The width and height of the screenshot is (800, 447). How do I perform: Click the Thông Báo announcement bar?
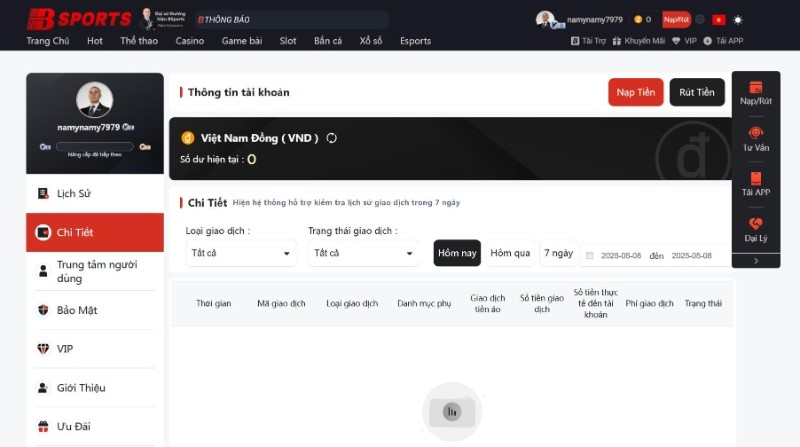(291, 20)
